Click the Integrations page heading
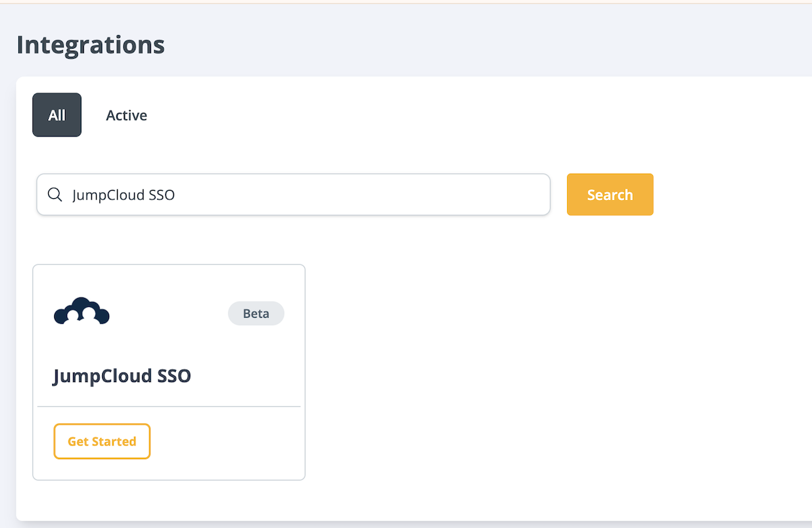 (x=91, y=45)
